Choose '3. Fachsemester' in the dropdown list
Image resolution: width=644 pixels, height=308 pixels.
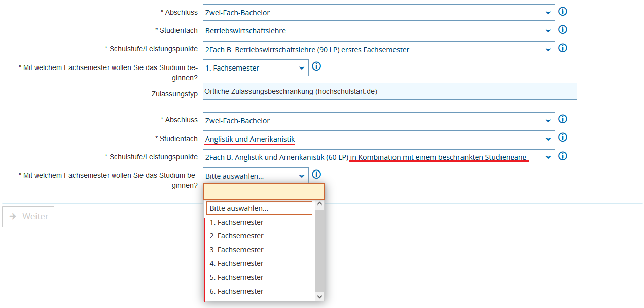pos(237,250)
